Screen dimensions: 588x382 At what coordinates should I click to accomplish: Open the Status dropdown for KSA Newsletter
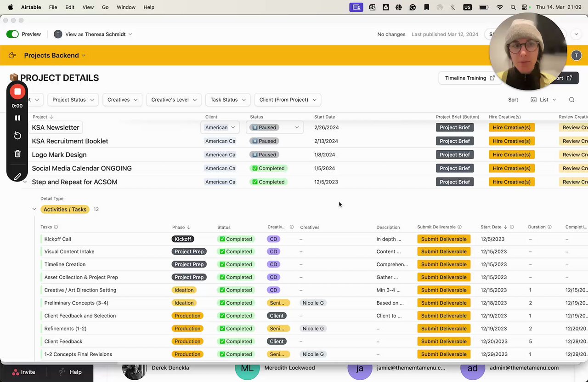coord(275,127)
